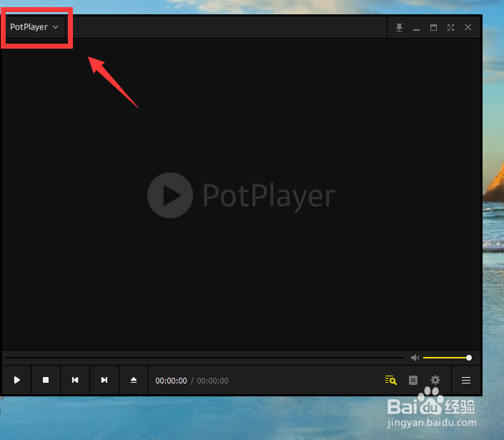
Task: Minimize the PotPlayer window
Action: 416,28
